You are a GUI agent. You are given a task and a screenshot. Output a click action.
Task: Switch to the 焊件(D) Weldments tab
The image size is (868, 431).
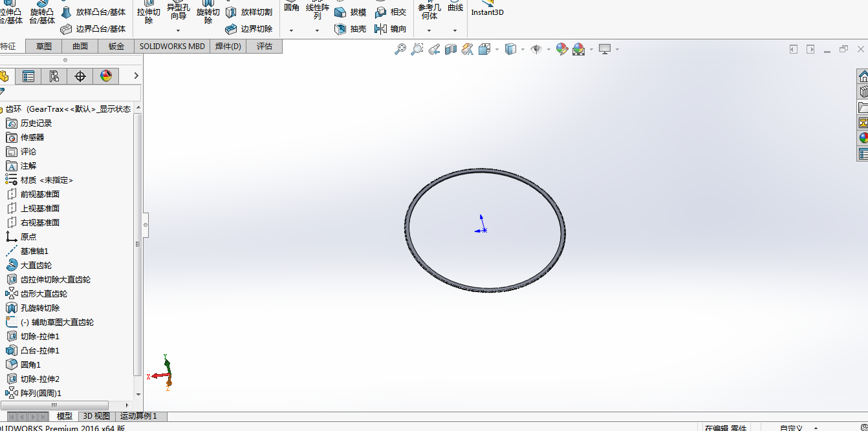click(x=228, y=46)
